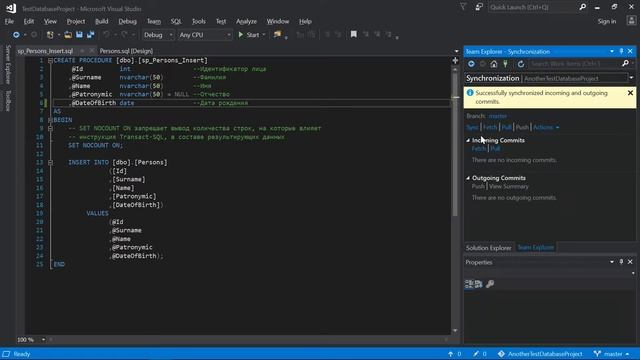The height and width of the screenshot is (360, 640).
Task: Open the Analyze menu
Action: click(x=247, y=21)
